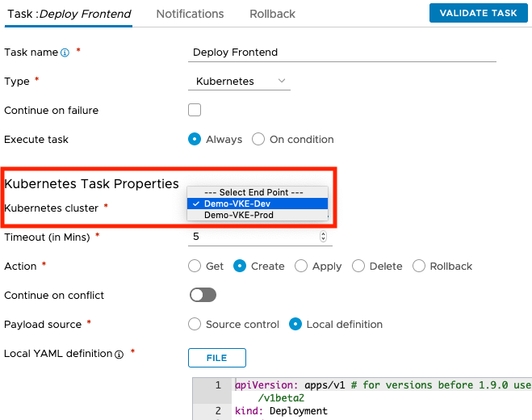Choose Source control as payload source

pyautogui.click(x=195, y=324)
